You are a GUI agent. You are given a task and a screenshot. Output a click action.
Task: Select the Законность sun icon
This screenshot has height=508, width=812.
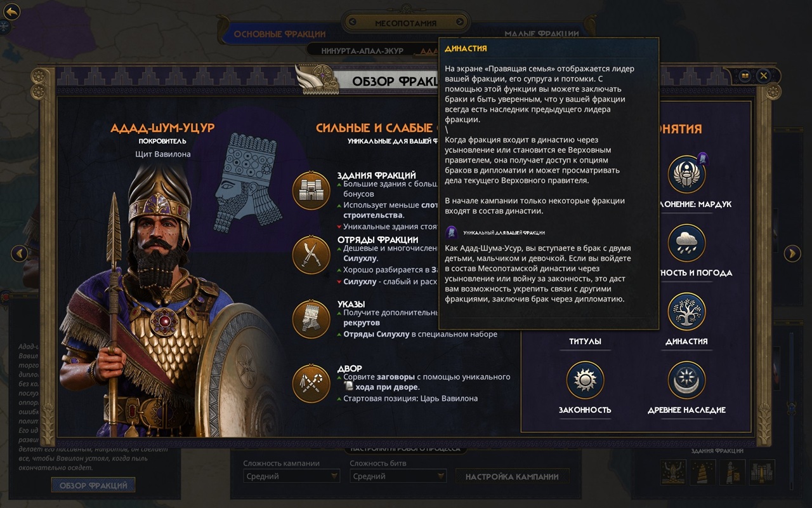pos(585,380)
